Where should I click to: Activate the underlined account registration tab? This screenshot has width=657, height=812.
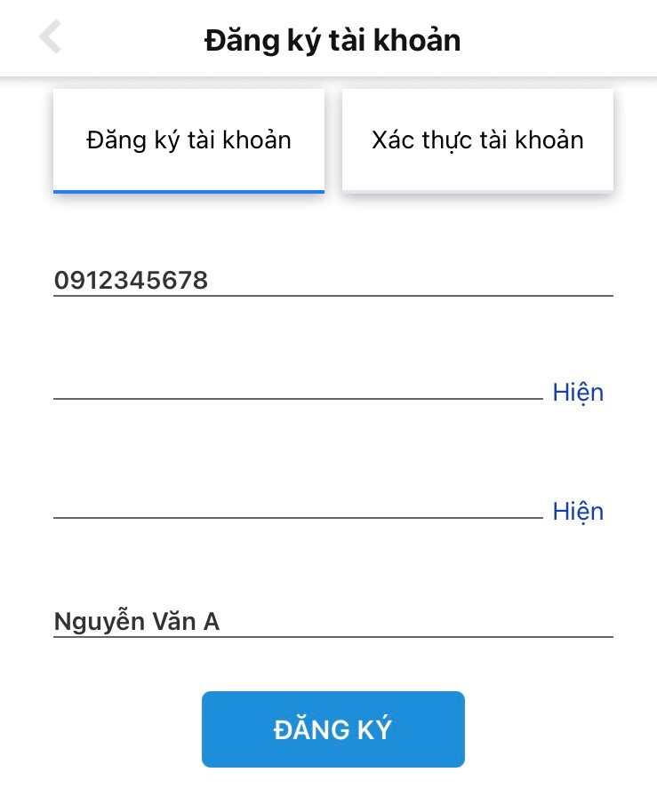[x=188, y=140]
